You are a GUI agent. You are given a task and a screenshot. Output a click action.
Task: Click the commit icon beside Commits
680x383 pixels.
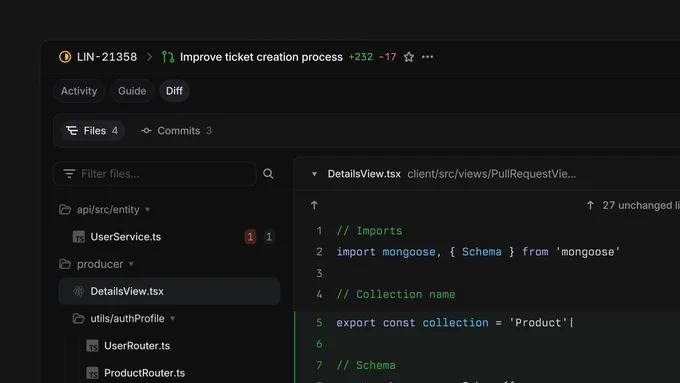(x=146, y=131)
